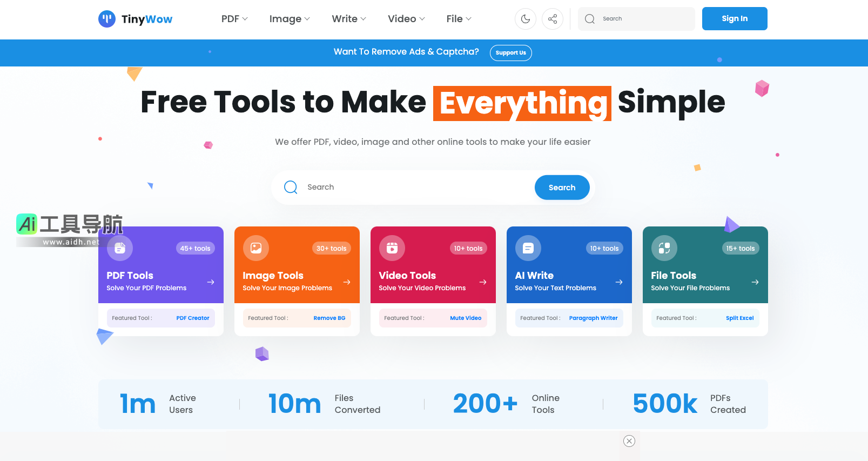Click the Video Tools card icon
Image resolution: width=868 pixels, height=461 pixels.
[392, 248]
